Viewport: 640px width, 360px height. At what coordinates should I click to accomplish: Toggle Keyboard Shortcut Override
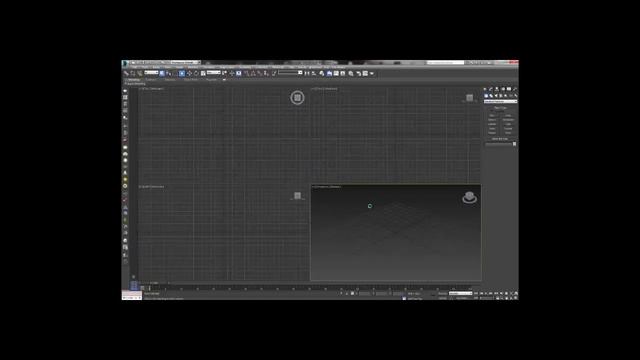click(239, 73)
